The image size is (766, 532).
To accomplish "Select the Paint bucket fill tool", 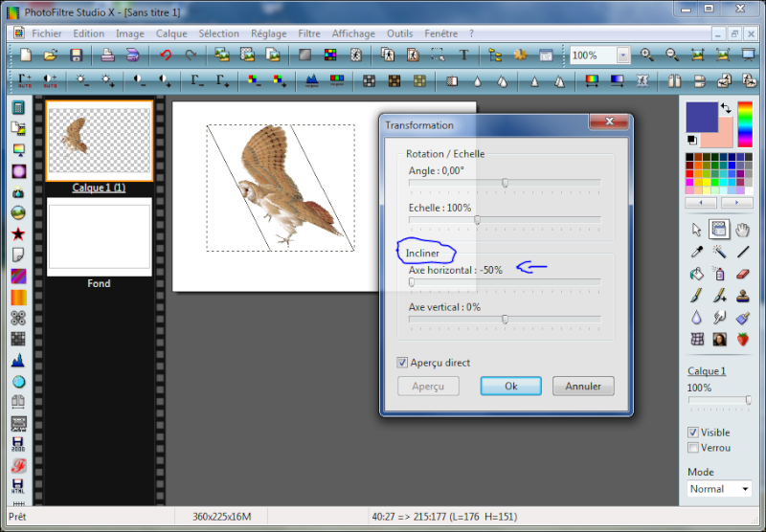I will tap(697, 274).
